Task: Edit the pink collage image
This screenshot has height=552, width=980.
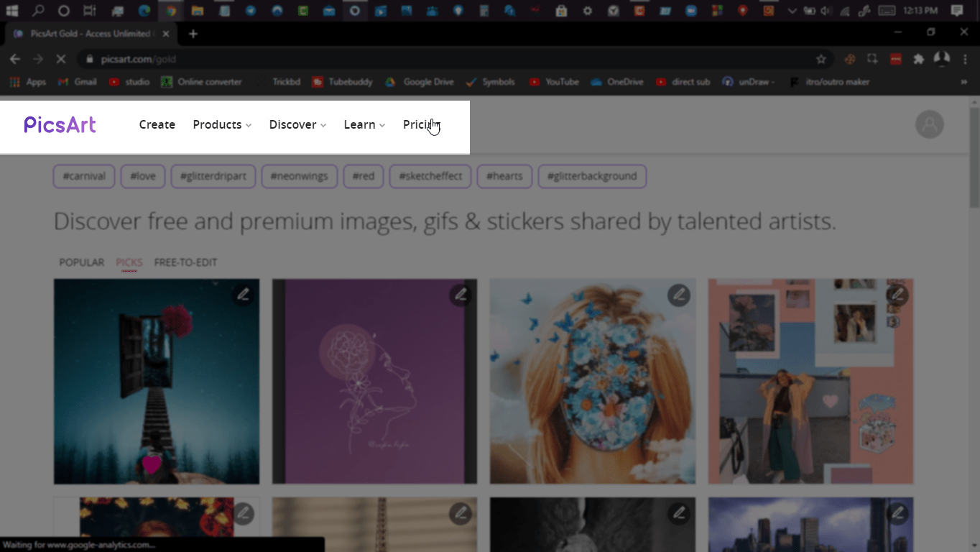Action: [x=897, y=295]
